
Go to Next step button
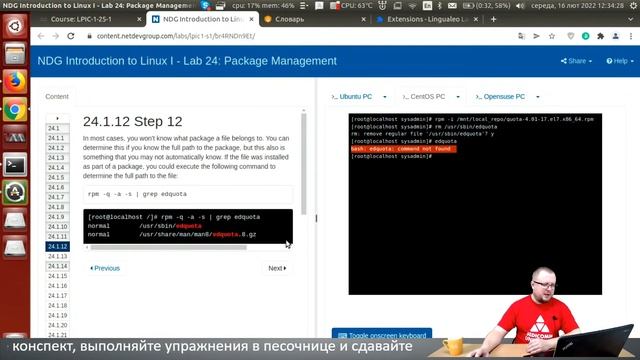pos(277,268)
